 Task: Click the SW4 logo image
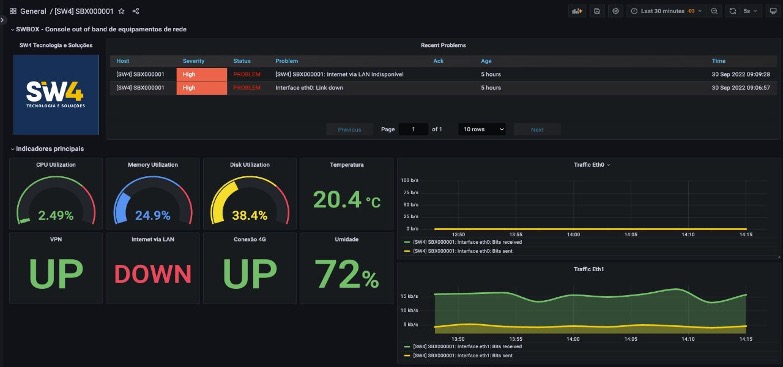pyautogui.click(x=56, y=95)
